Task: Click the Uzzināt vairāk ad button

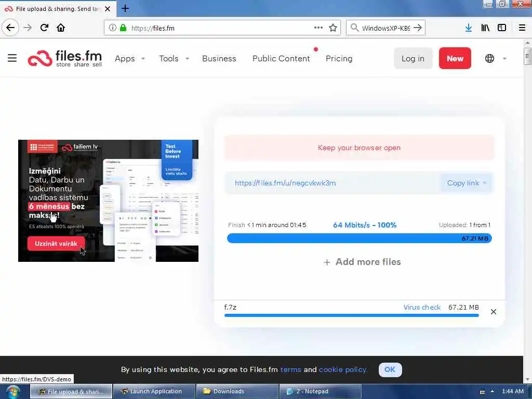Action: click(56, 244)
